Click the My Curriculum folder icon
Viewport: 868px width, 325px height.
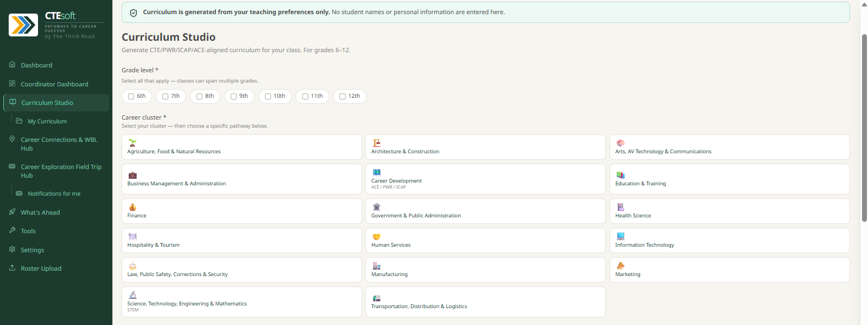[x=19, y=121]
